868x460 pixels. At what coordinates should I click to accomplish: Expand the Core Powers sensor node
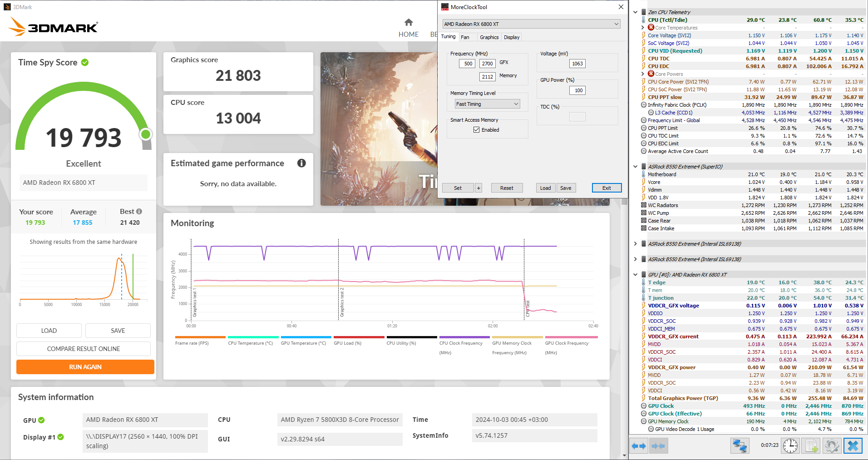tap(642, 74)
